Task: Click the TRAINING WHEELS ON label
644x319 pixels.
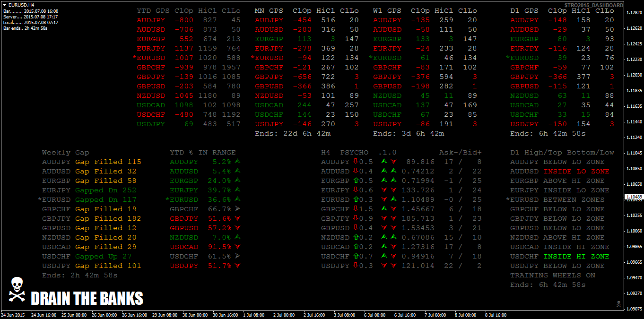Action: point(553,275)
